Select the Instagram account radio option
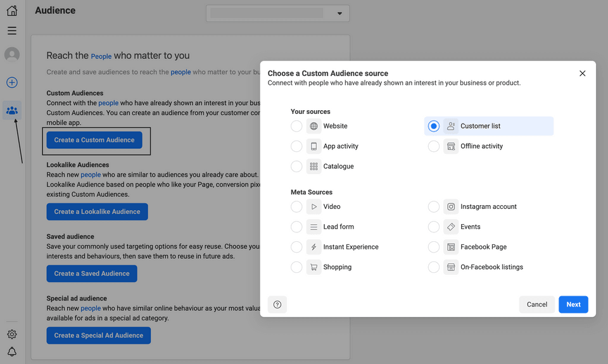This screenshot has height=364, width=608. click(434, 206)
